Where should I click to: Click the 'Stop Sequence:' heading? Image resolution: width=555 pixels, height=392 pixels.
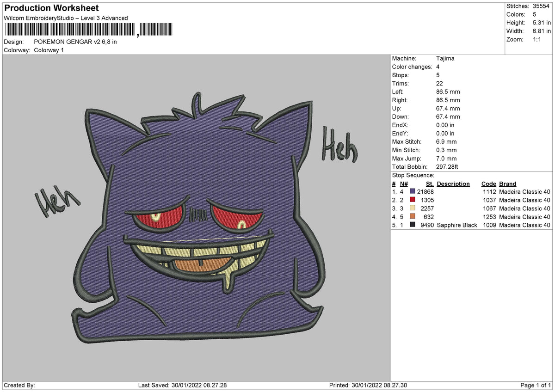pos(413,176)
